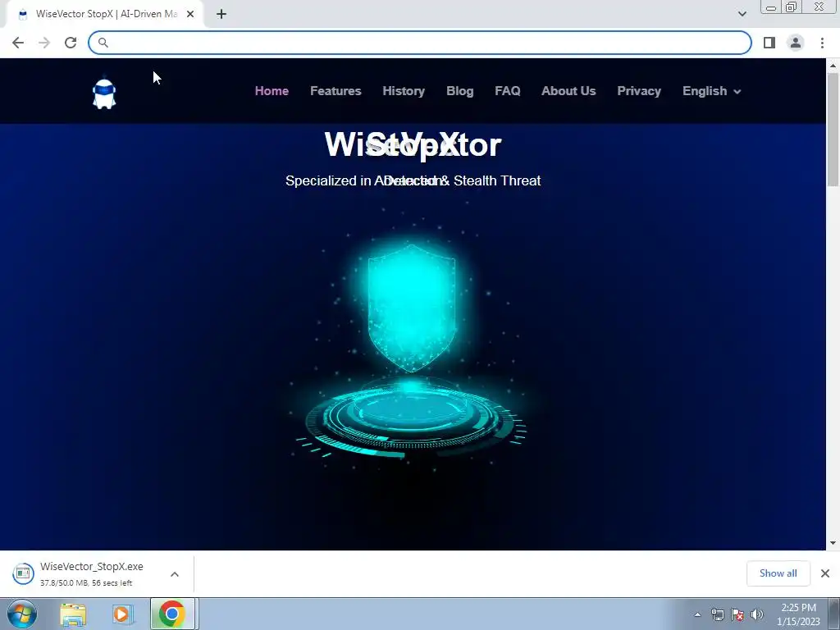Reload the page with the refresh icon
The height and width of the screenshot is (630, 840).
(x=71, y=43)
